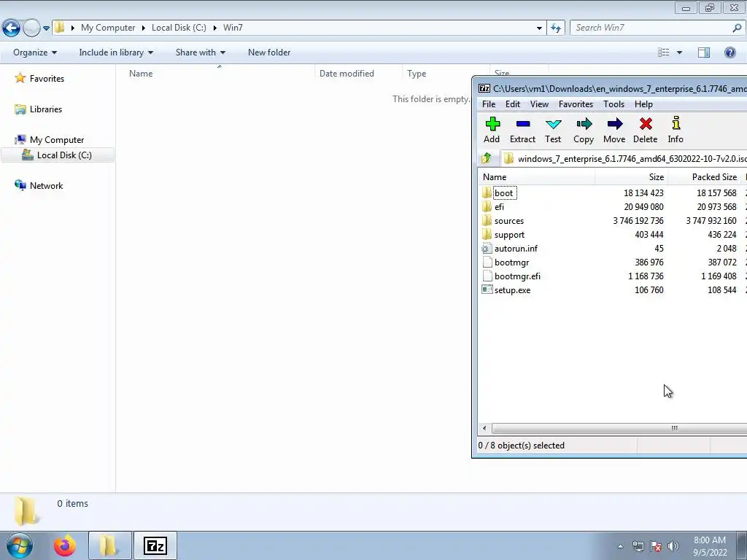Select My Computer in navigation pane
Viewport: 747px width, 560px height.
(x=50, y=139)
